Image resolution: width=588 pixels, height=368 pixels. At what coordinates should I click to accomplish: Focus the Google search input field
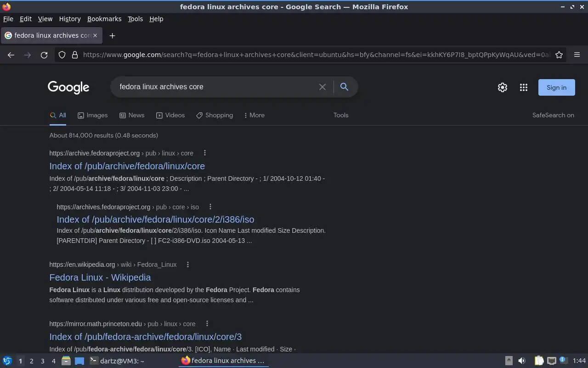(216, 87)
